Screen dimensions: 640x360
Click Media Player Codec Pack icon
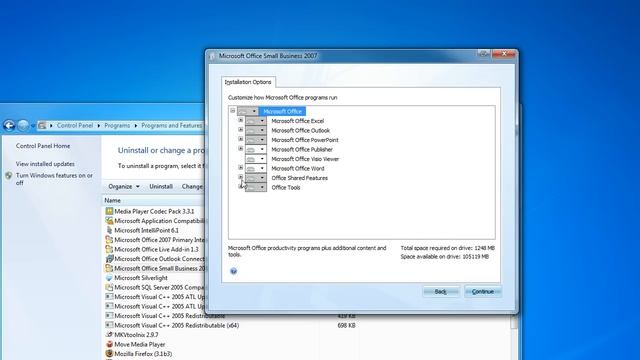(109, 211)
